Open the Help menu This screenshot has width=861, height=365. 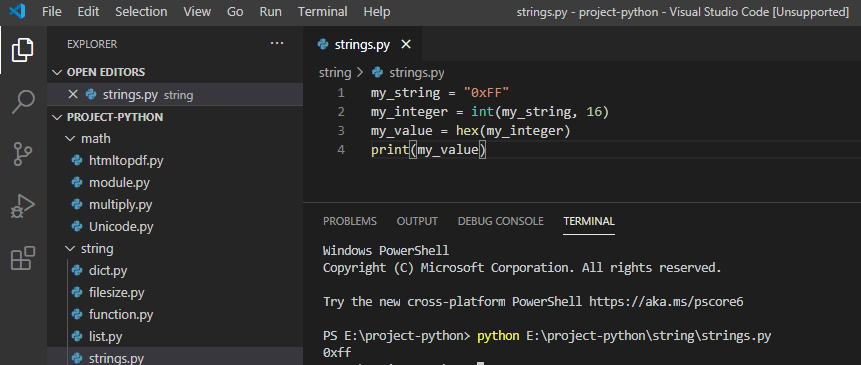click(x=377, y=12)
